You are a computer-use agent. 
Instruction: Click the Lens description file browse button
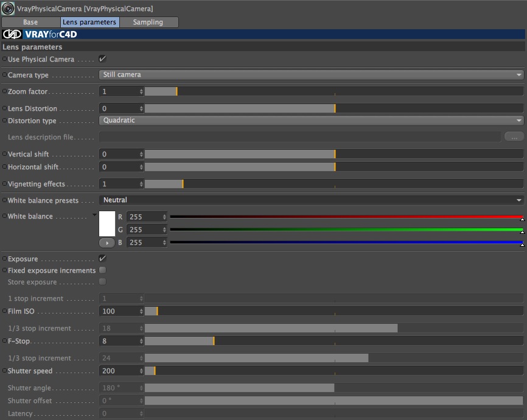(514, 137)
